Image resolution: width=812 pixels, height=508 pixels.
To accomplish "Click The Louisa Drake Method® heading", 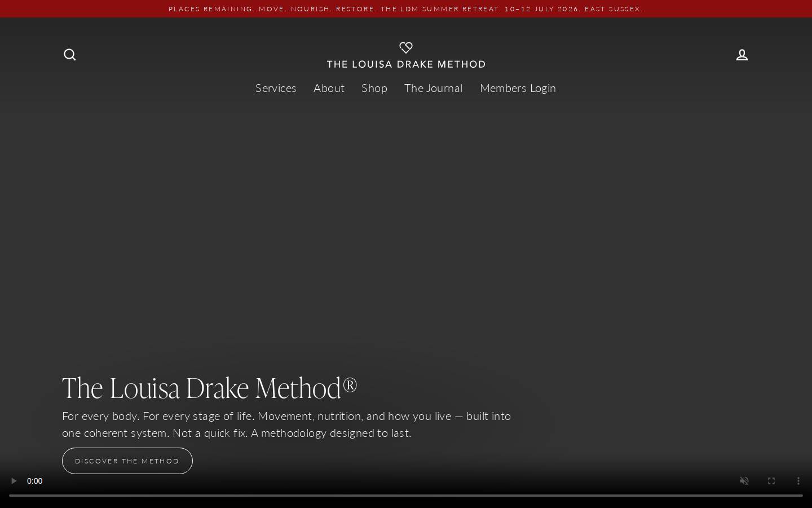I will point(210,388).
